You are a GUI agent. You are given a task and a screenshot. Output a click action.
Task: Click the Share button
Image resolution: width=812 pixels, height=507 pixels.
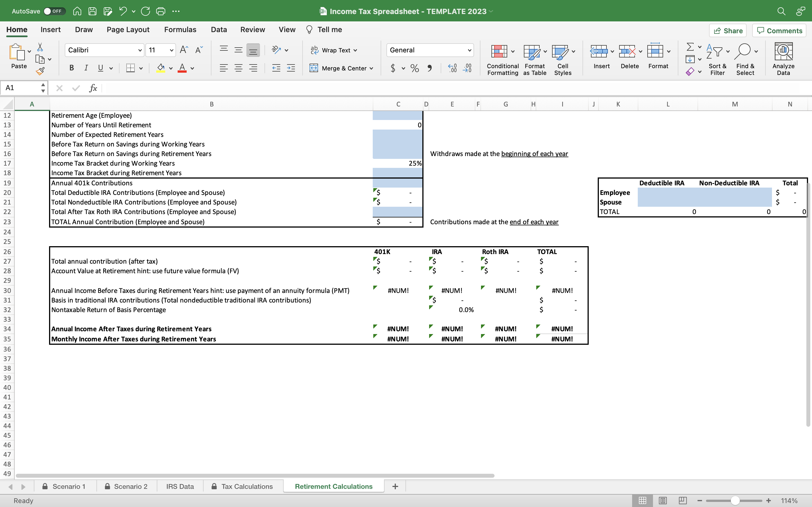tap(729, 30)
